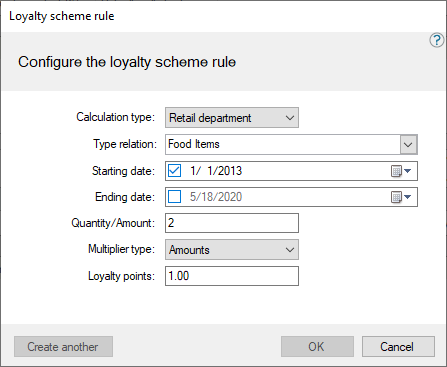Click the Loyalty points input field
The image size is (447, 367).
pos(232,276)
